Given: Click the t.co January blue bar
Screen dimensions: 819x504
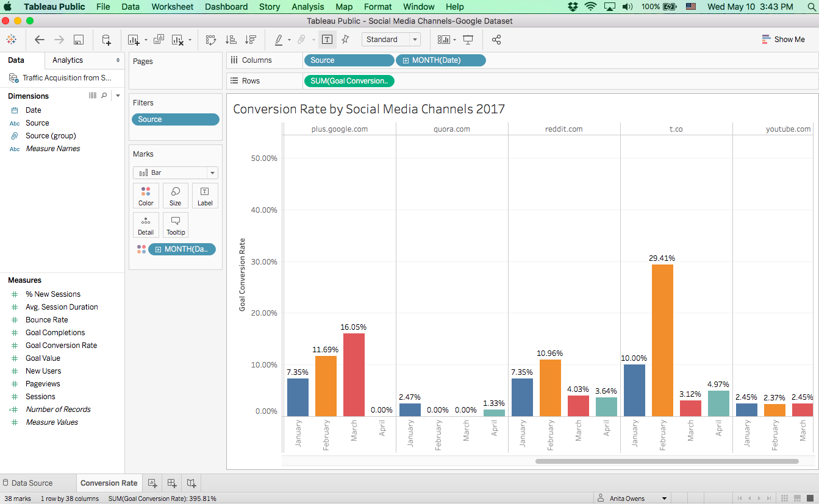Looking at the screenshot, I should (634, 391).
